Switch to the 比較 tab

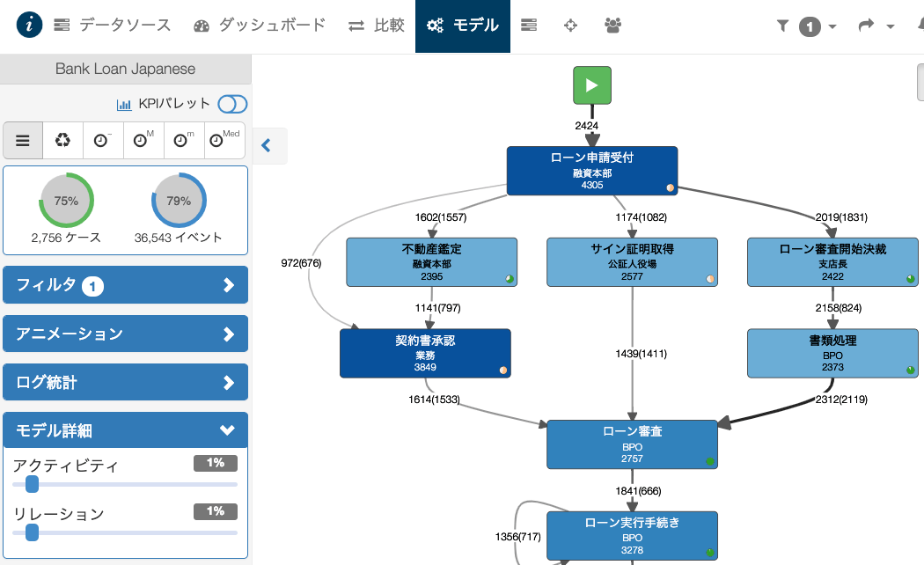(x=376, y=25)
